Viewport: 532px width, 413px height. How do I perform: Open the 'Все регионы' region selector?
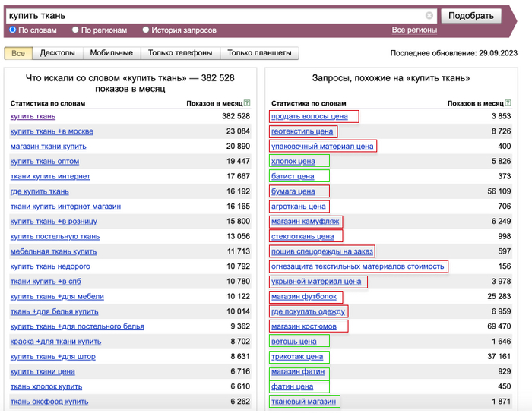pyautogui.click(x=414, y=30)
